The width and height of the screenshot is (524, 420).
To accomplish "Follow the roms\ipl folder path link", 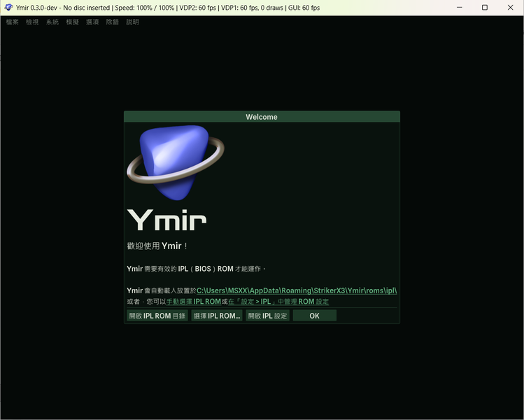I will (x=297, y=290).
